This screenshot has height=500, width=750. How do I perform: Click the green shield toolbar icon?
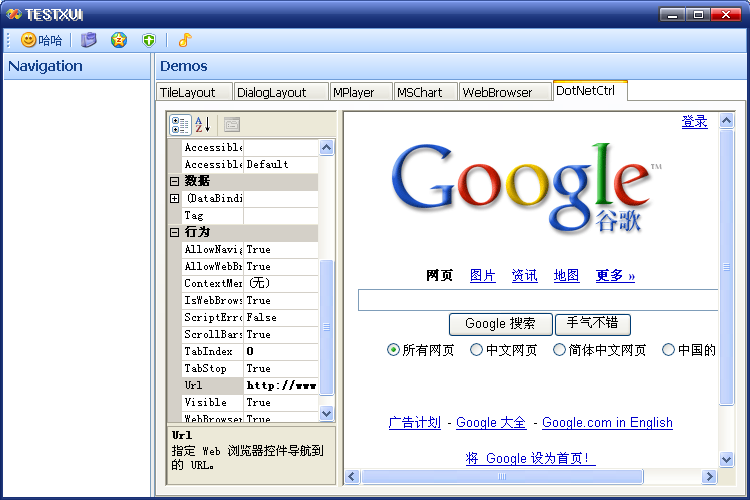tap(149, 40)
